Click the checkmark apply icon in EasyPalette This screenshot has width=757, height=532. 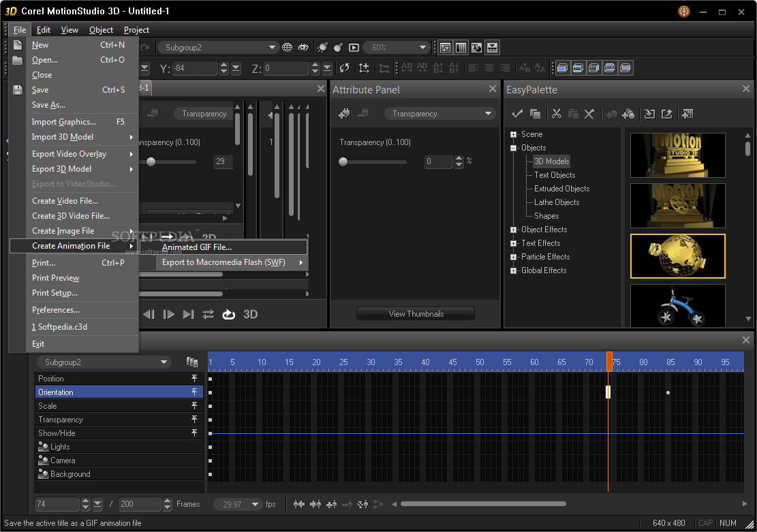[517, 114]
